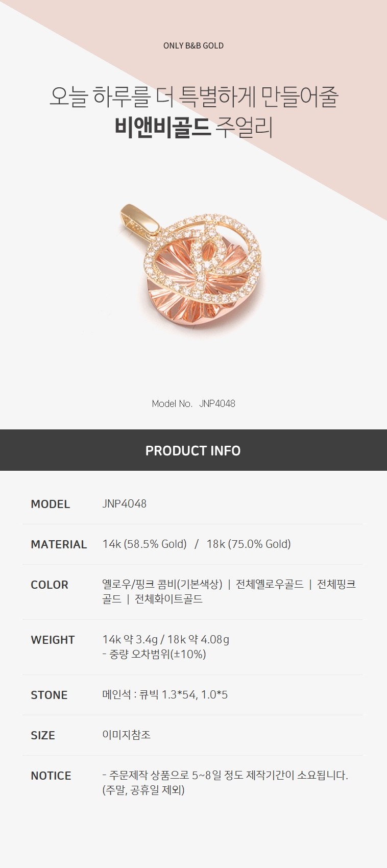
Task: Click the Model No. JNP4048 caption
Action: [x=194, y=403]
